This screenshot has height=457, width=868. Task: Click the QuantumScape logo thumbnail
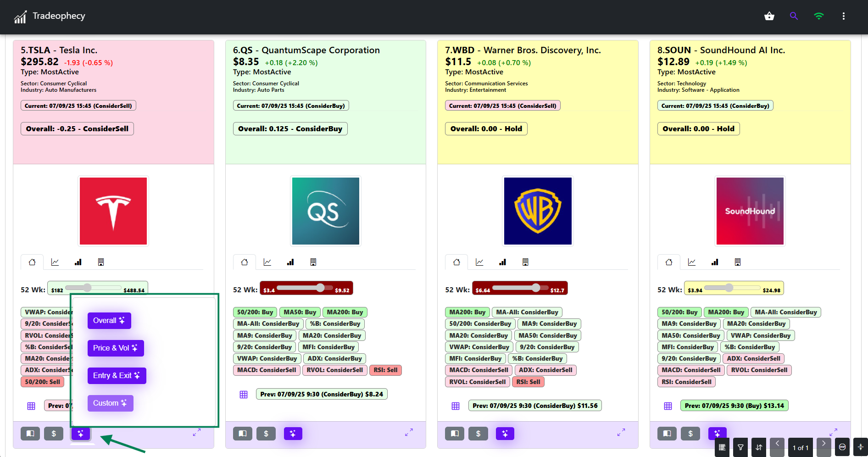point(326,211)
